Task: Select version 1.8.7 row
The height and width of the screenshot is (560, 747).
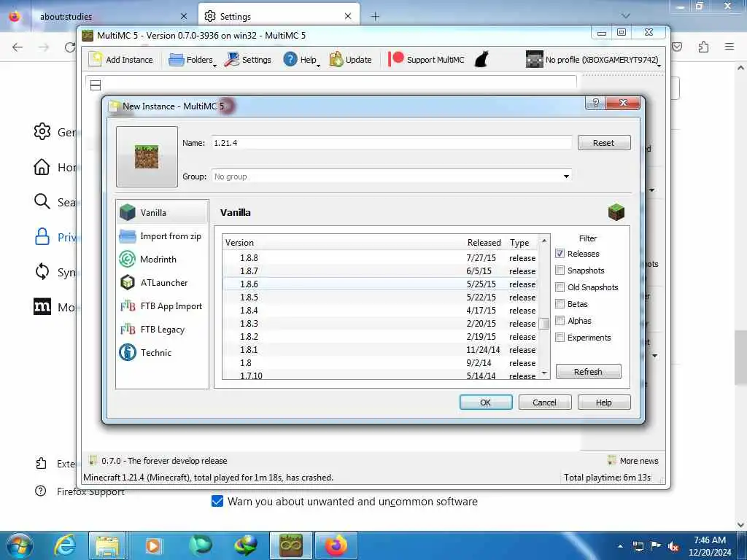Action: click(380, 271)
